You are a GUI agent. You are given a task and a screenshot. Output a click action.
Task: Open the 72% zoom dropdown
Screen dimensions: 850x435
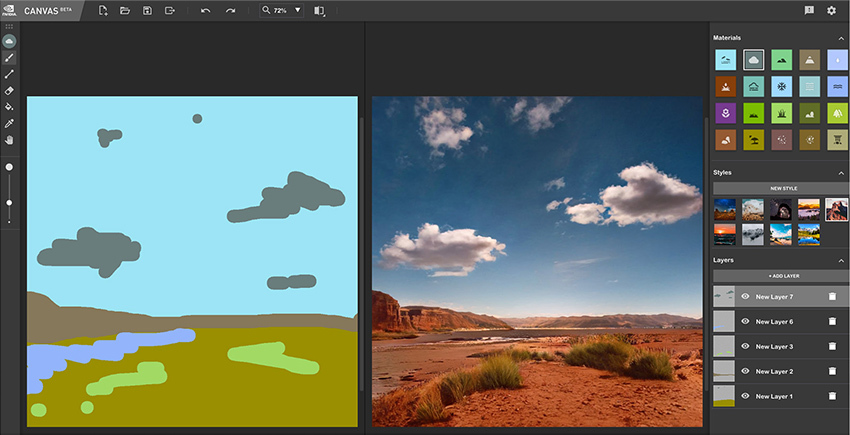click(x=297, y=10)
